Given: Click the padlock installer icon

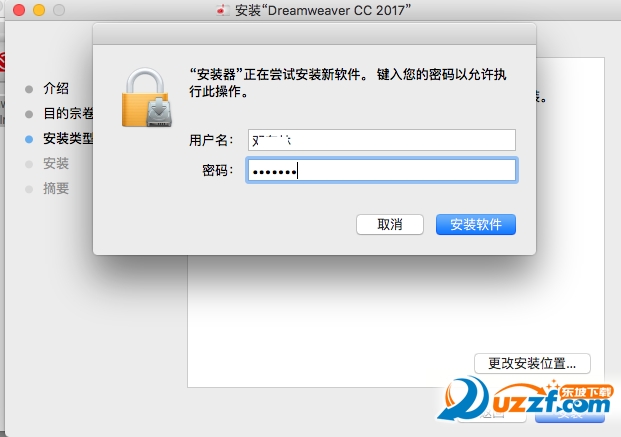Looking at the screenshot, I should coord(147,97).
